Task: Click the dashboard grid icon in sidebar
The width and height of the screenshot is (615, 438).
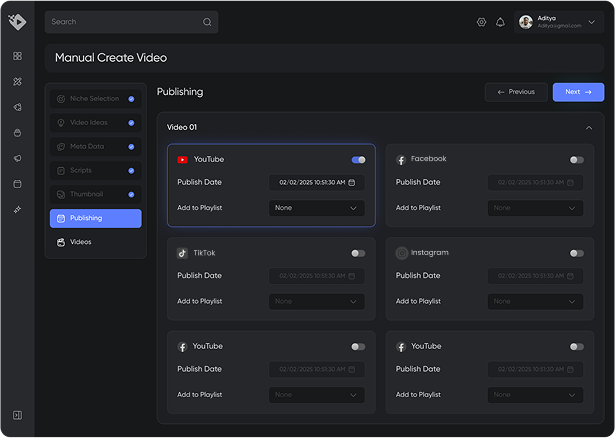Action: click(x=17, y=56)
